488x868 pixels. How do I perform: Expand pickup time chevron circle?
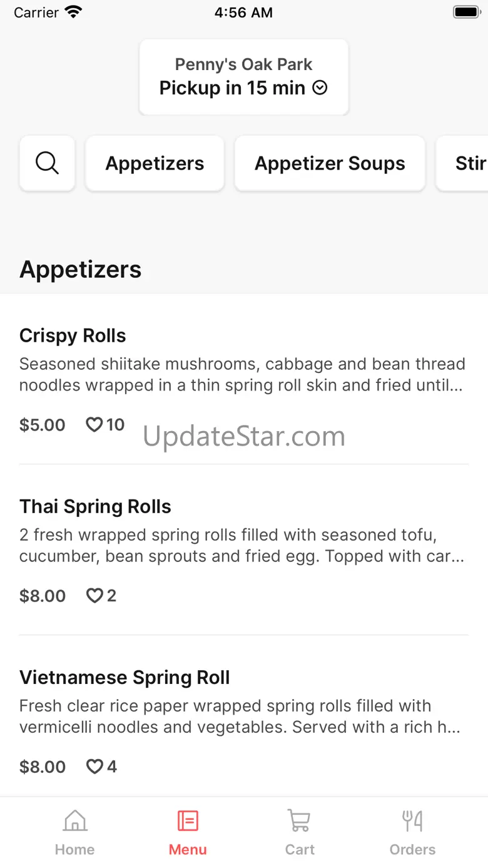point(320,88)
